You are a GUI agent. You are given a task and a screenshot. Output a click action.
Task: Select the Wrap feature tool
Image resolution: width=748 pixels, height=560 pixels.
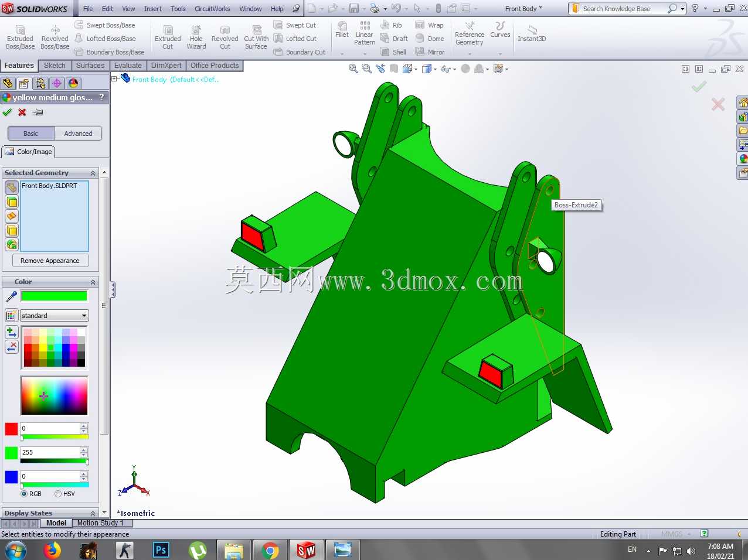(430, 25)
